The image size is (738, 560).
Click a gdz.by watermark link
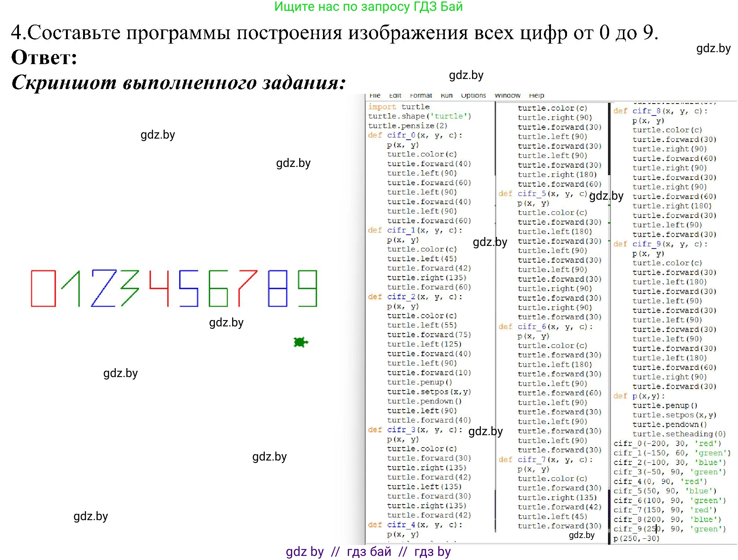pyautogui.click(x=158, y=135)
